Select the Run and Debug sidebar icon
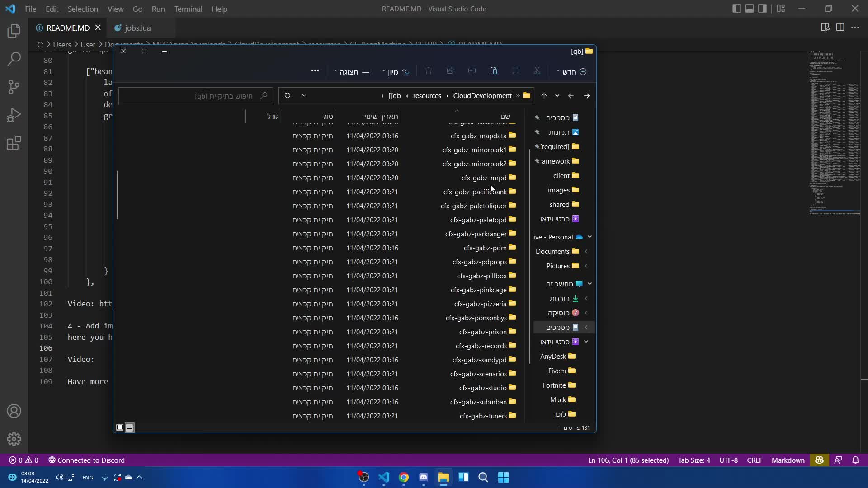This screenshot has width=868, height=488. [14, 115]
